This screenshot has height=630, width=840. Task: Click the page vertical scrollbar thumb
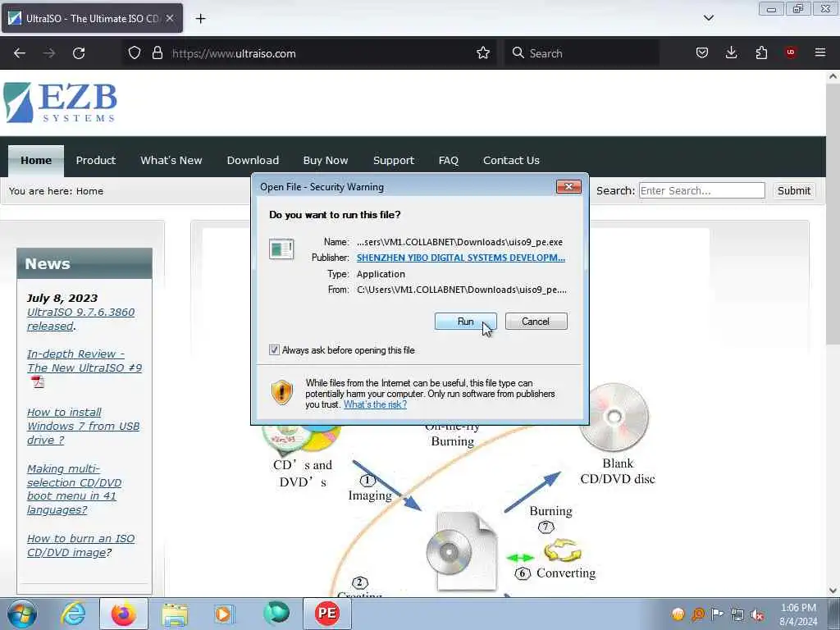pyautogui.click(x=833, y=214)
